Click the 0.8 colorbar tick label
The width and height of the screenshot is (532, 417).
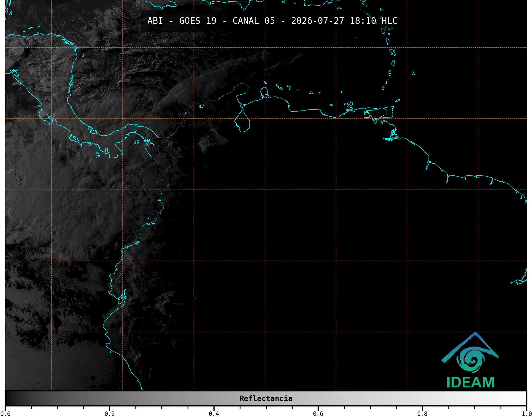422,414
